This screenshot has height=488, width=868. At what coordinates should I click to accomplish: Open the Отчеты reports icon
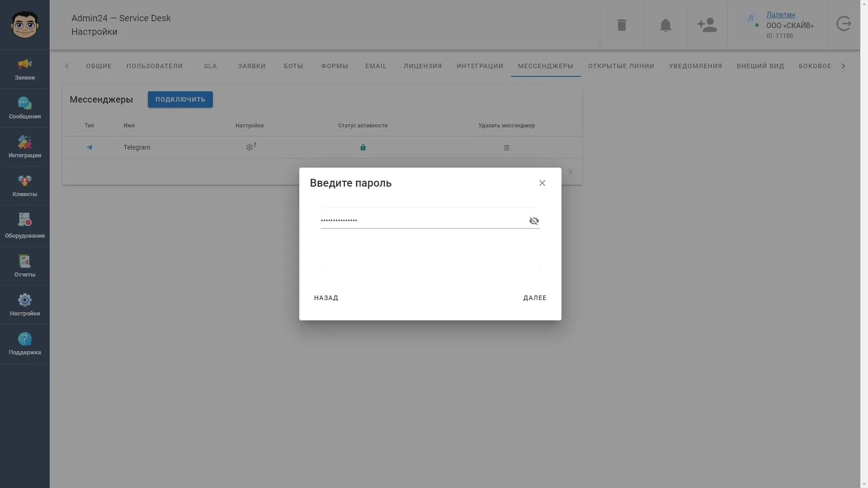click(25, 266)
